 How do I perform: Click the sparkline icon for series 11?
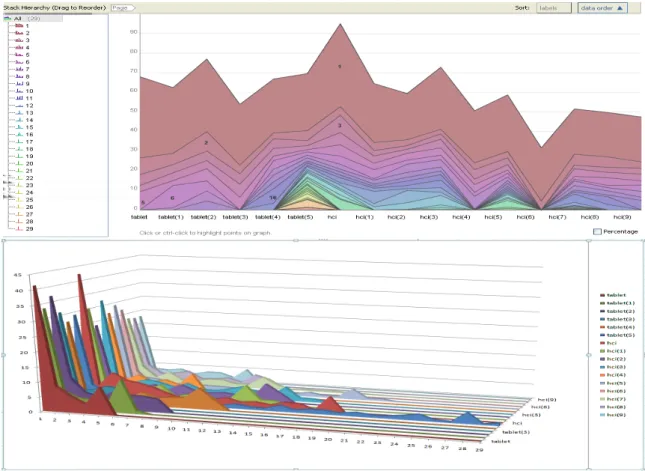pos(19,98)
